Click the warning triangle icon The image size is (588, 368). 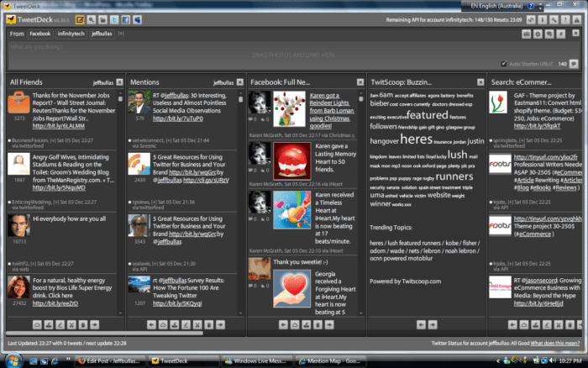coord(577,20)
